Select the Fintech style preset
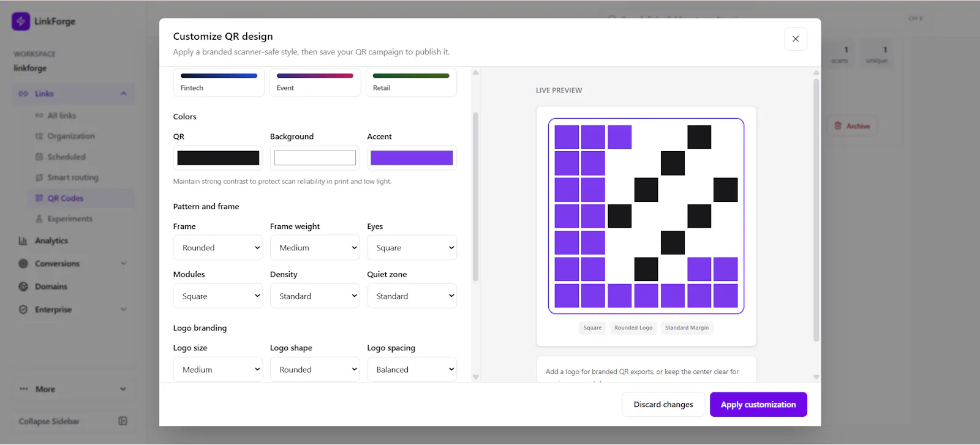Image resolution: width=980 pixels, height=445 pixels. (219, 82)
